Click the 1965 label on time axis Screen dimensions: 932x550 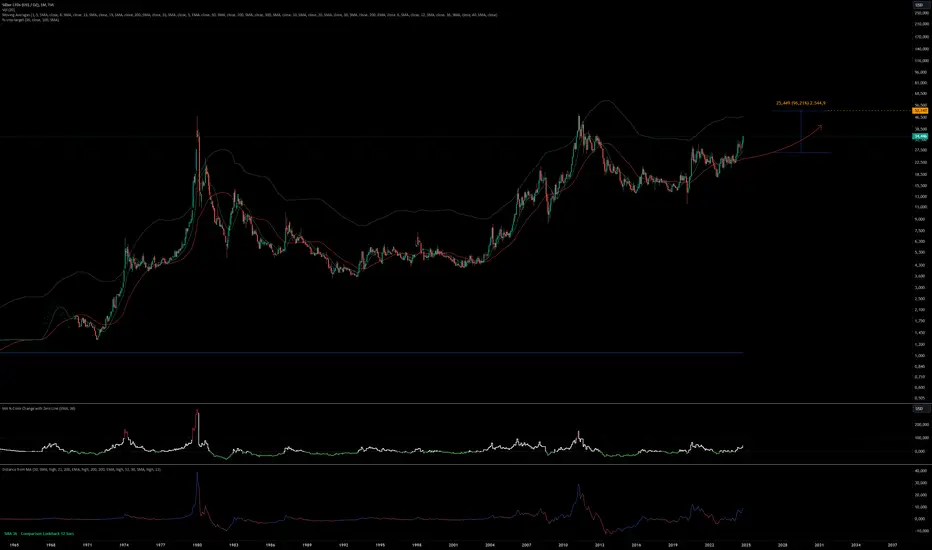point(14,545)
